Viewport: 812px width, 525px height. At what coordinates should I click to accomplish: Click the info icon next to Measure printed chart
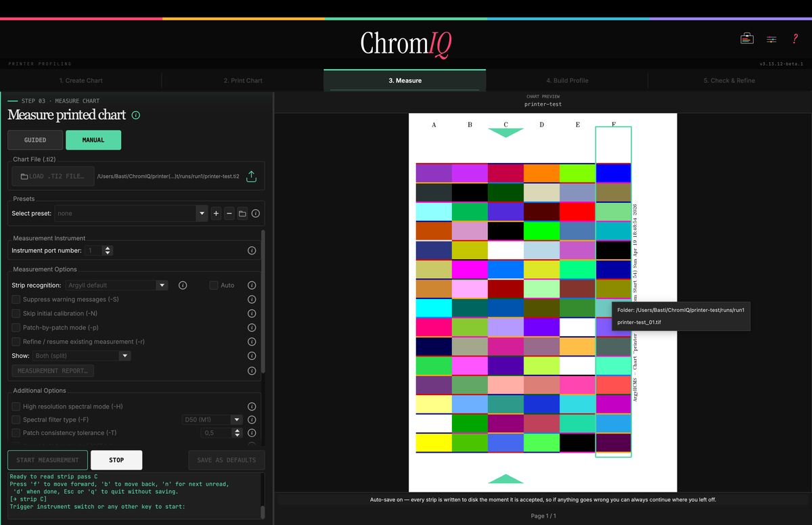135,115
